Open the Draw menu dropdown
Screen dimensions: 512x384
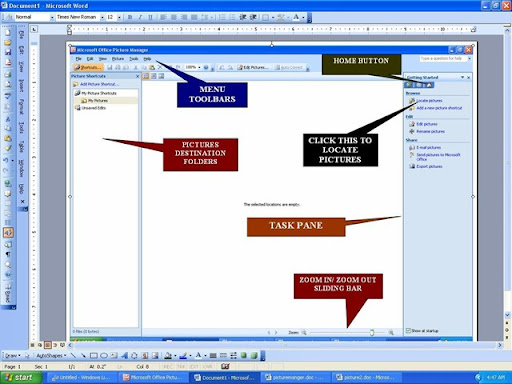[x=12, y=356]
